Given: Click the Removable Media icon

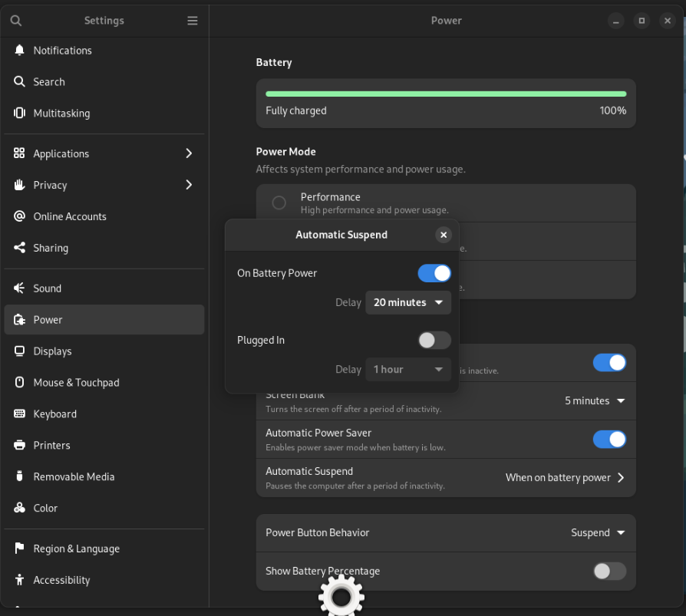Looking at the screenshot, I should [19, 476].
